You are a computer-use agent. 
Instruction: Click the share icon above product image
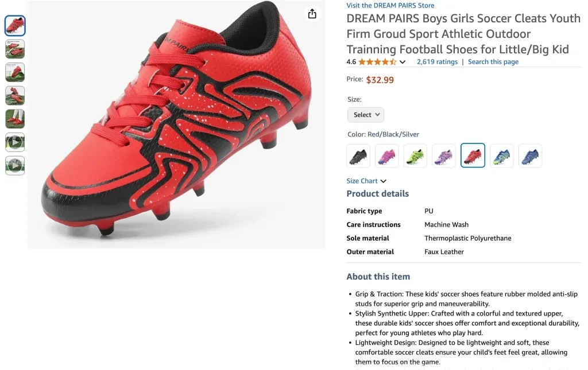312,14
